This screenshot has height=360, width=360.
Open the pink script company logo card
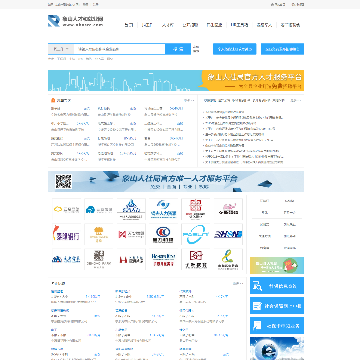[228, 209]
